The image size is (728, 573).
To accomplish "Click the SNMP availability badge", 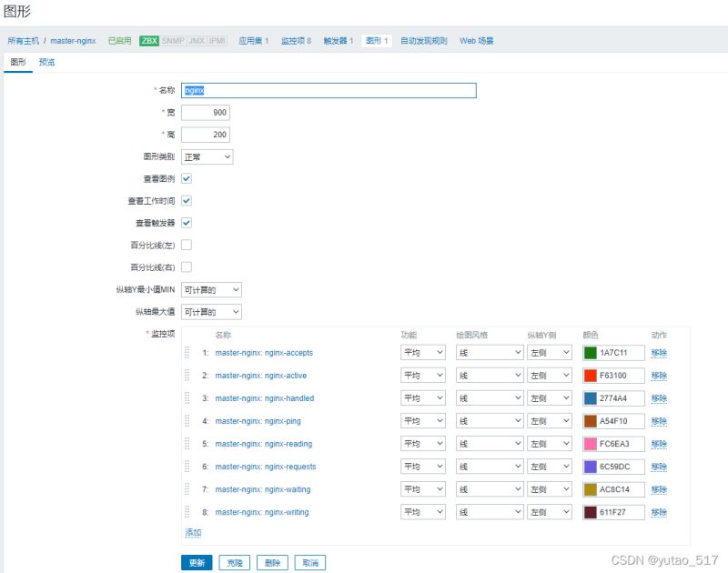I will point(173,41).
